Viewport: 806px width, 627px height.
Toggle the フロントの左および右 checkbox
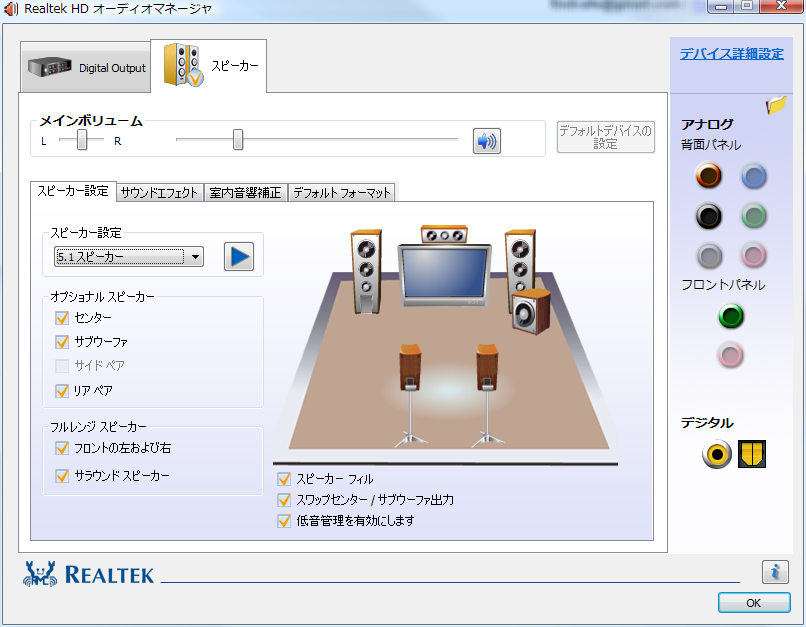62,448
